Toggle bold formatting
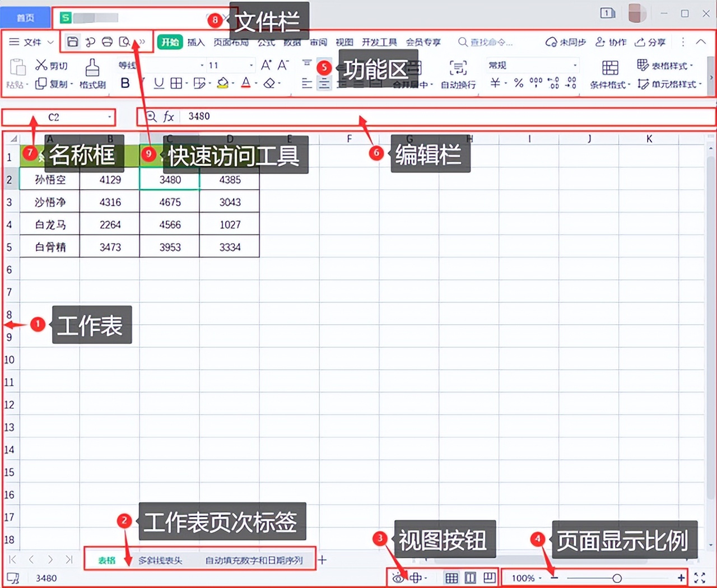The height and width of the screenshot is (588, 717). coord(124,82)
